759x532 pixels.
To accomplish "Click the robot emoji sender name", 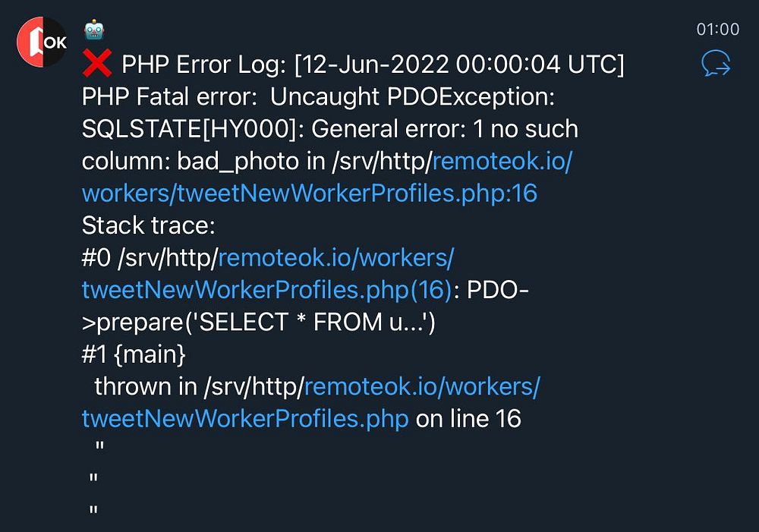I will [94, 30].
